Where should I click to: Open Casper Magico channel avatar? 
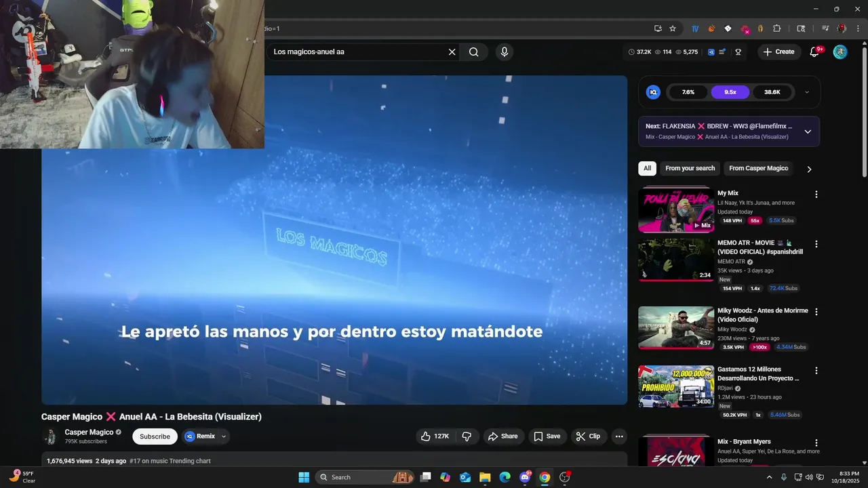50,436
